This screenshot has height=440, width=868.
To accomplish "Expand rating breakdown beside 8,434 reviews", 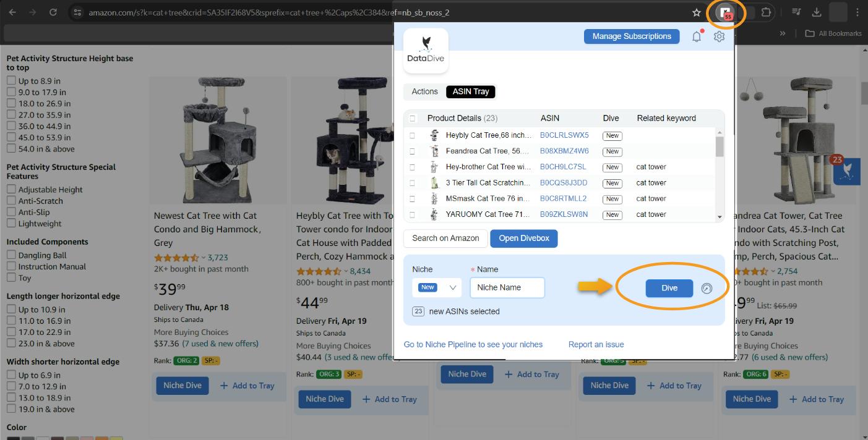I will 345,271.
